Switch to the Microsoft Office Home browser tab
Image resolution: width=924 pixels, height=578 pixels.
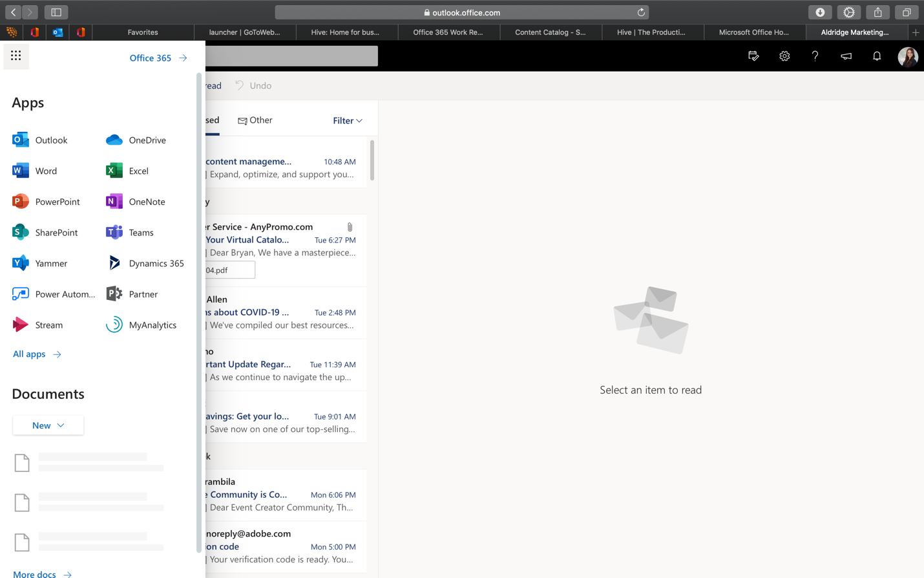pyautogui.click(x=754, y=32)
